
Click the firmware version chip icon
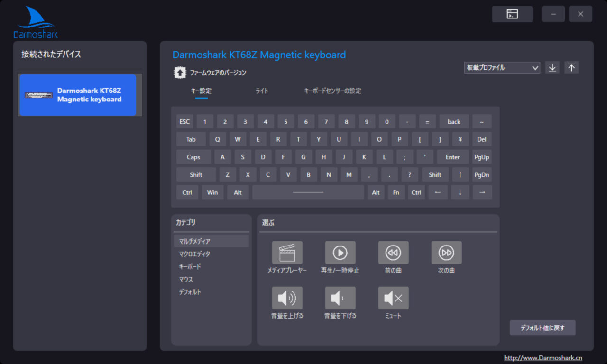pyautogui.click(x=180, y=73)
